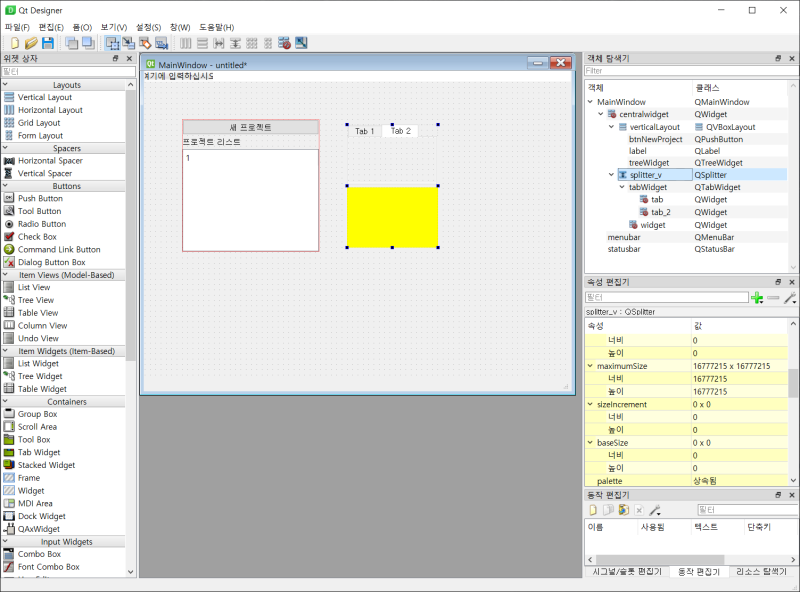
Task: Close the 객체 탐색기 panel
Action: point(792,59)
